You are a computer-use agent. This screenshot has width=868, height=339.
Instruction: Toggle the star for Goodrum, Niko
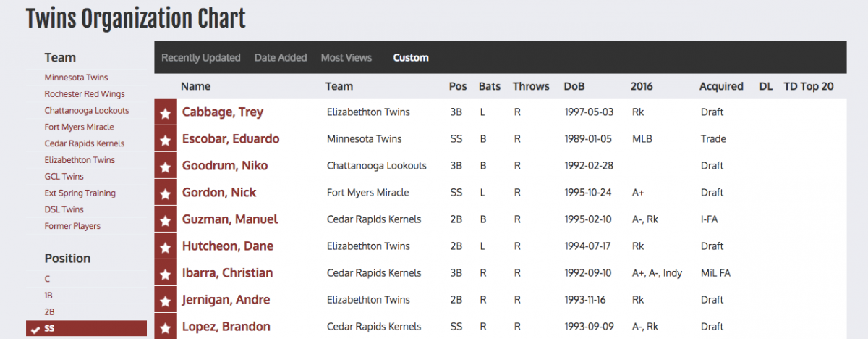coord(166,167)
